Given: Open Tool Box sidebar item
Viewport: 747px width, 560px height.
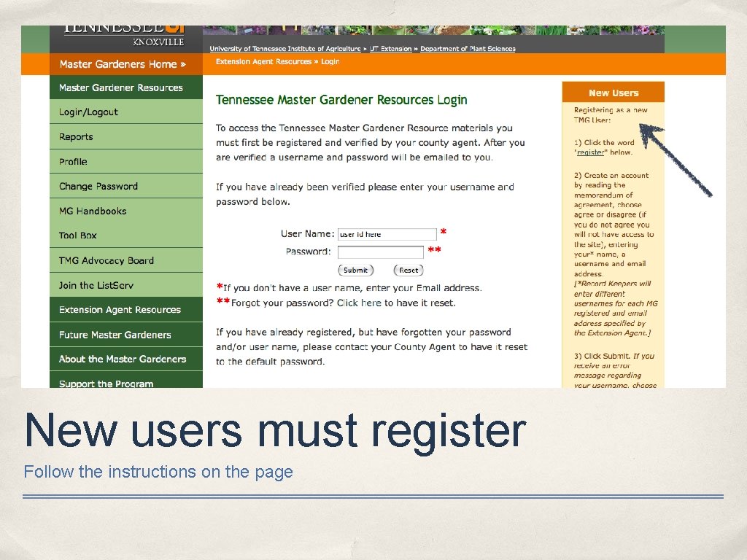Looking at the screenshot, I should pyautogui.click(x=126, y=236).
